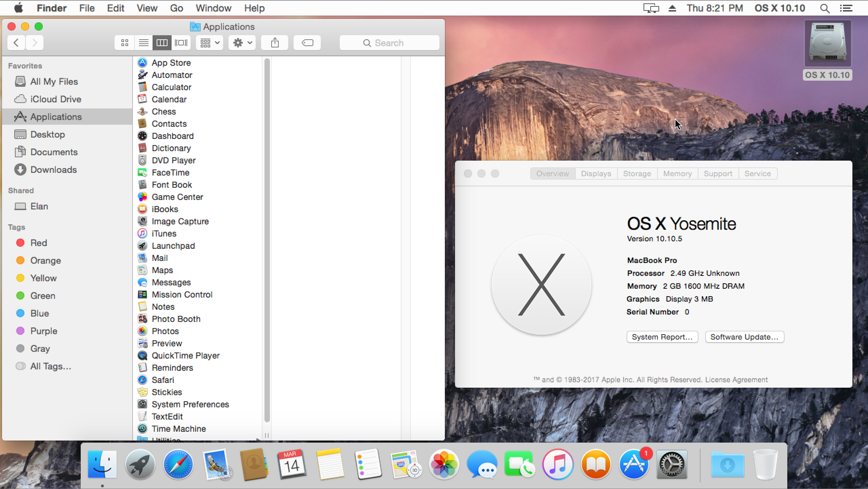Switch to the Memory tab in About This Mac
The width and height of the screenshot is (868, 489).
click(x=677, y=173)
